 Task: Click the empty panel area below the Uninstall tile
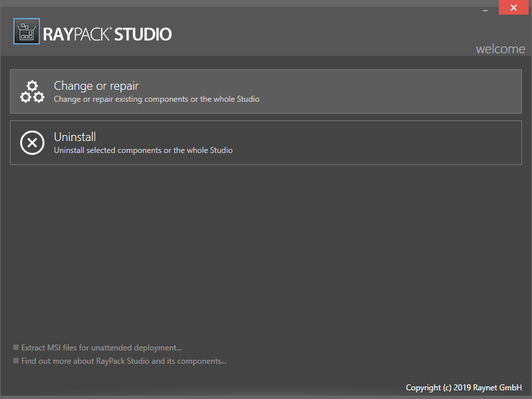266,253
